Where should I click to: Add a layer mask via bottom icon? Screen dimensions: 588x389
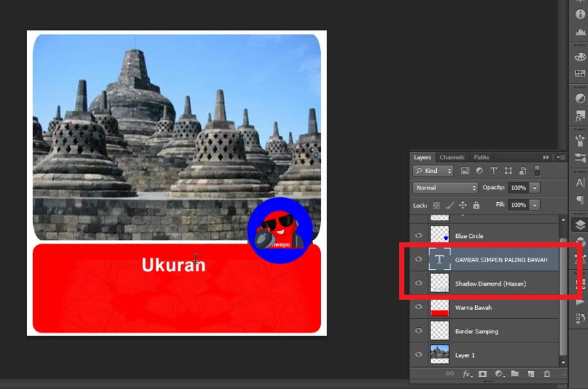(483, 374)
